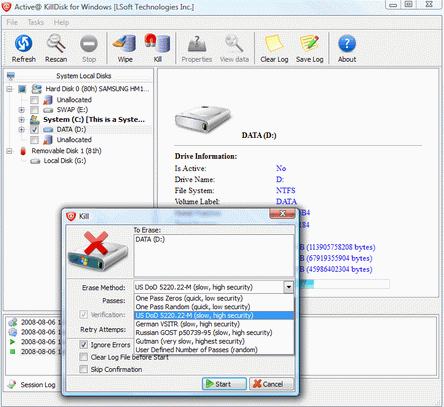
Task: Enable Clear Log File before Start
Action: pos(84,357)
